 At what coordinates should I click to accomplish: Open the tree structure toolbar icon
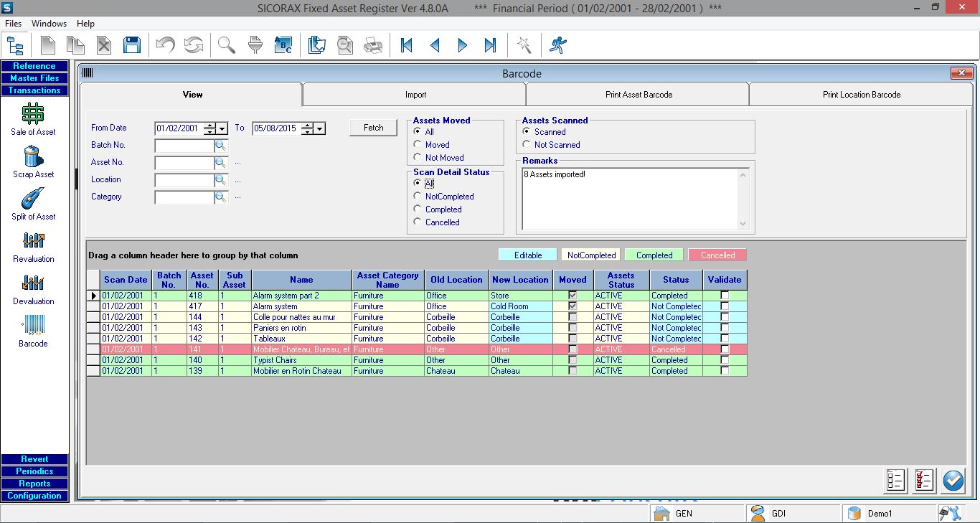pos(15,46)
